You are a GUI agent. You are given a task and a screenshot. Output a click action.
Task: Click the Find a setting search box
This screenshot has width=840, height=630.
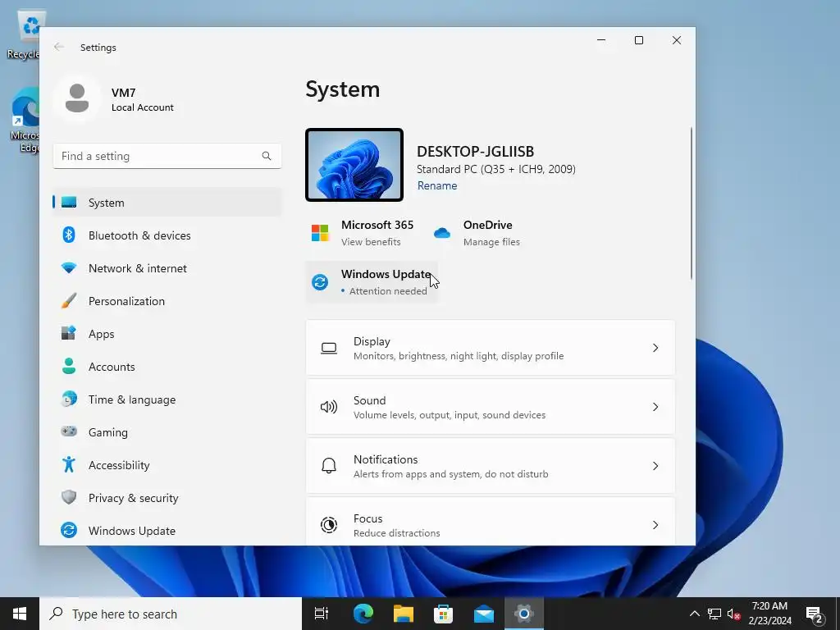point(167,156)
